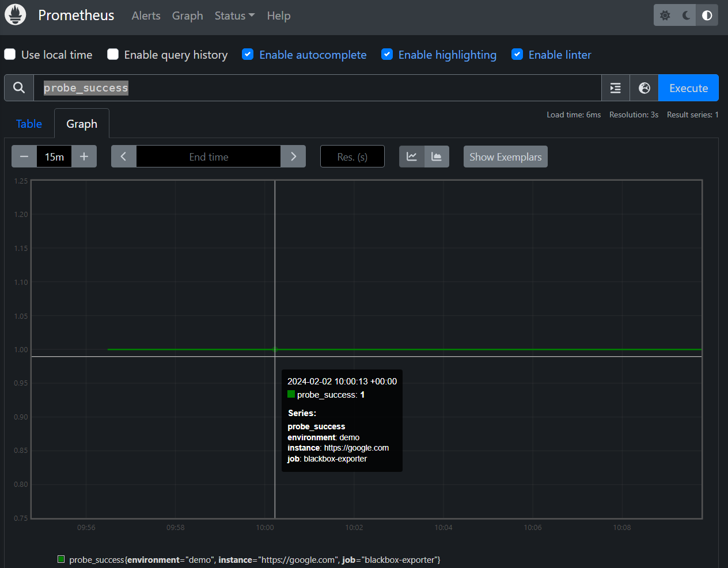Enable query history checkbox

pyautogui.click(x=113, y=55)
